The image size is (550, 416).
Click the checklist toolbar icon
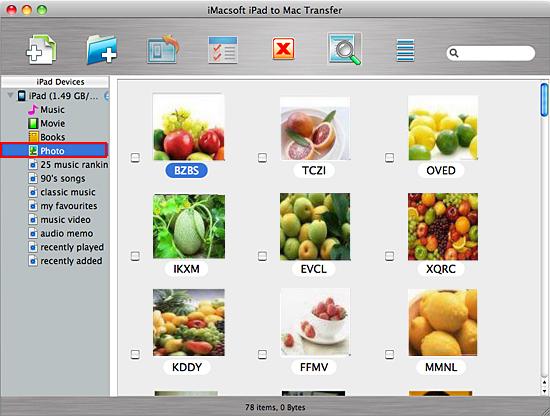pyautogui.click(x=223, y=49)
